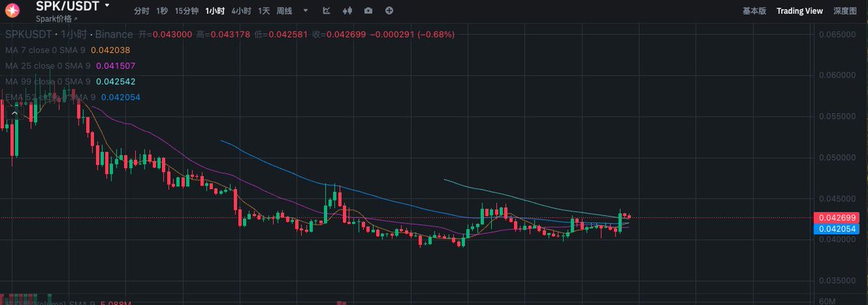The width and height of the screenshot is (868, 305).
Task: Switch chart to 4小时 interval
Action: (242, 11)
